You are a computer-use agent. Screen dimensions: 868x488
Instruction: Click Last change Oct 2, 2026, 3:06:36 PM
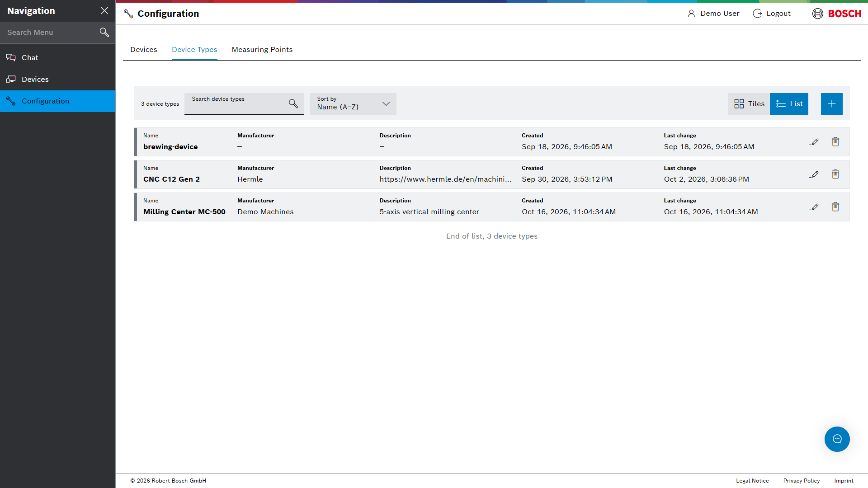[707, 179]
